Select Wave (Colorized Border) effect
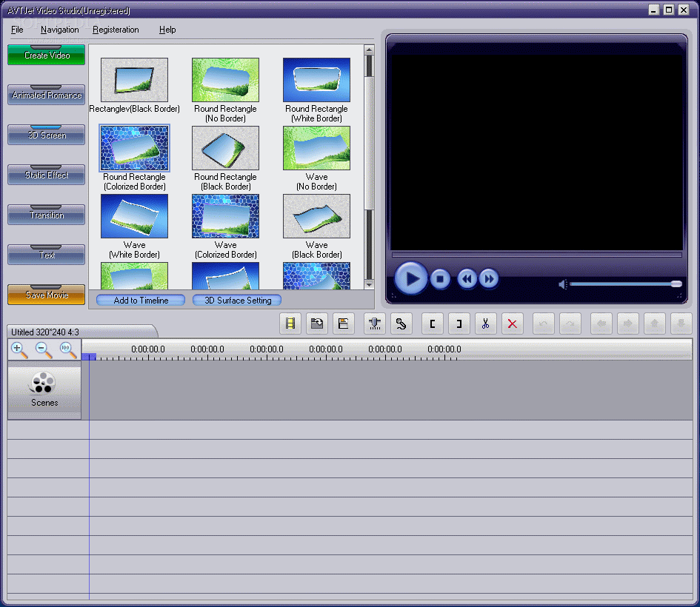Screen dimensions: 700x607 click(x=225, y=216)
